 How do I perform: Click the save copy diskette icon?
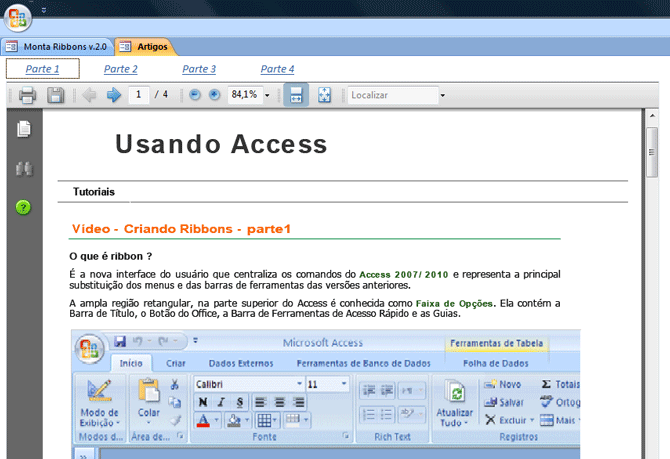56,95
